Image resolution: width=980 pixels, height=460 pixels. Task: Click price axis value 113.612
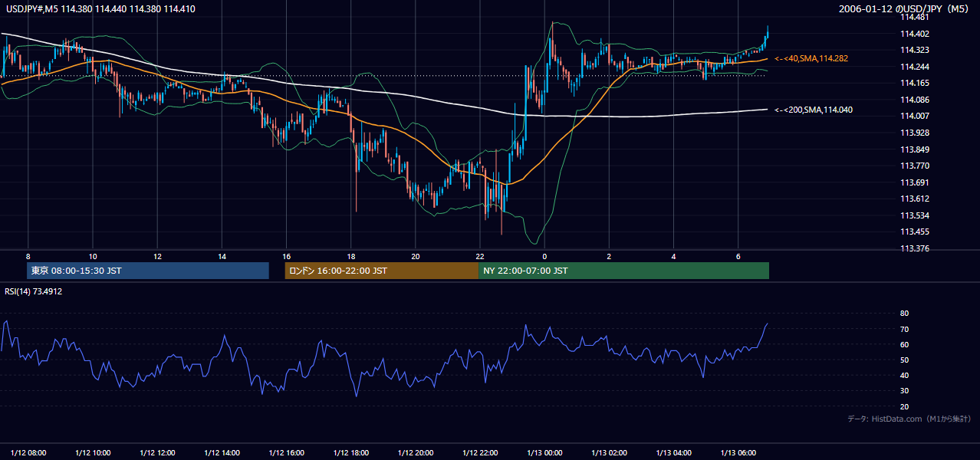[x=915, y=199]
